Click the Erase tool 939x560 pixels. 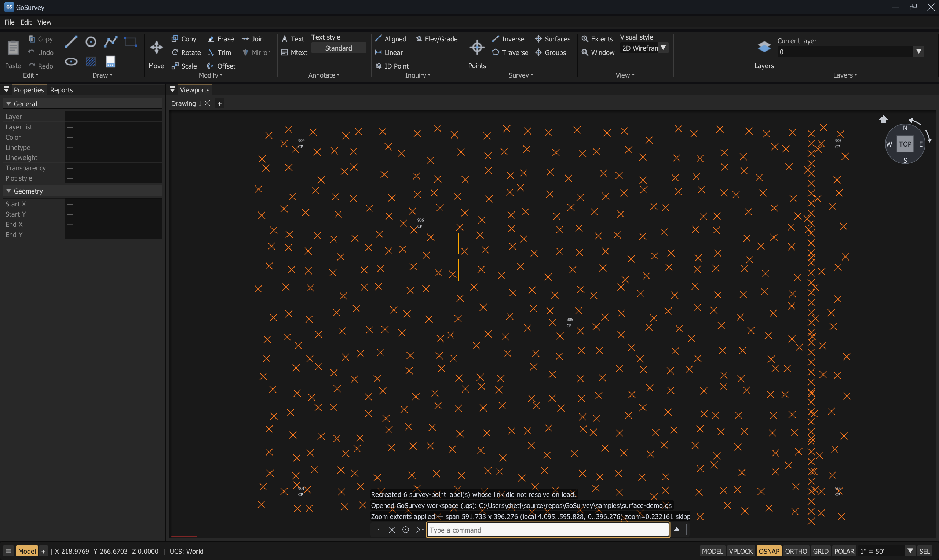(x=221, y=39)
